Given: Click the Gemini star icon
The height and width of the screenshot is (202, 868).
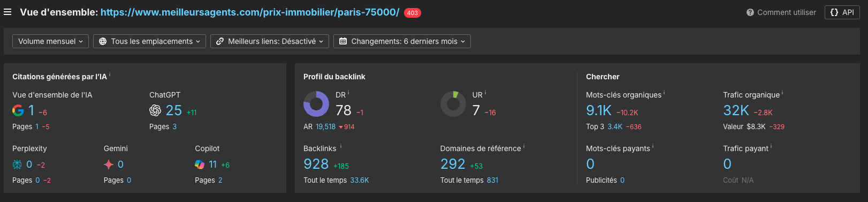Looking at the screenshot, I should pos(109,164).
